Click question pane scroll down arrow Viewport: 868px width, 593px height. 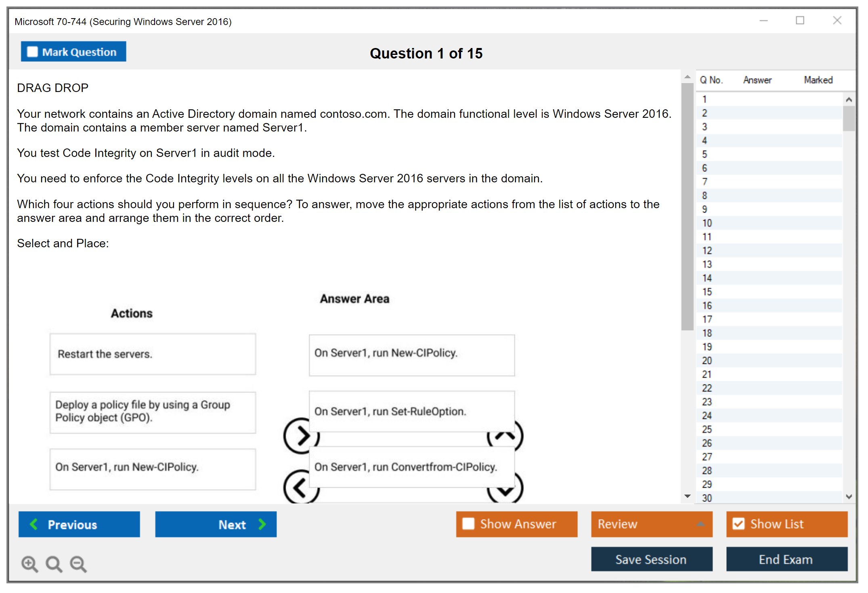tap(687, 496)
